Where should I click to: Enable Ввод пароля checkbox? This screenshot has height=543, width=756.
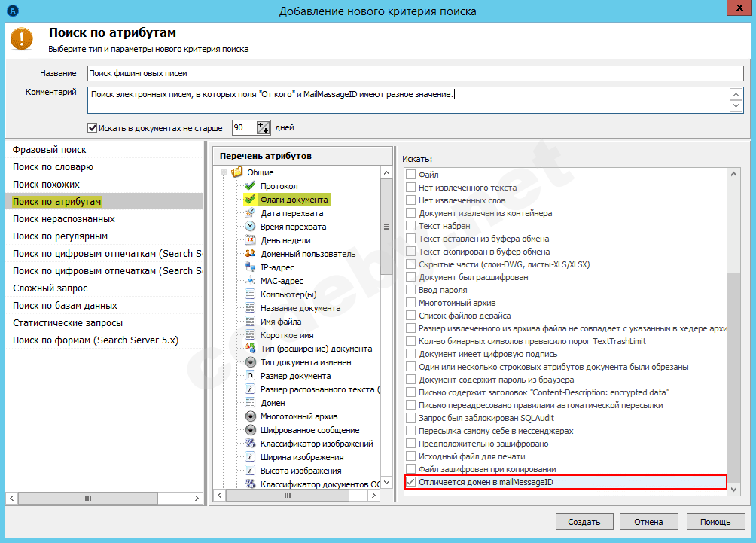[411, 290]
